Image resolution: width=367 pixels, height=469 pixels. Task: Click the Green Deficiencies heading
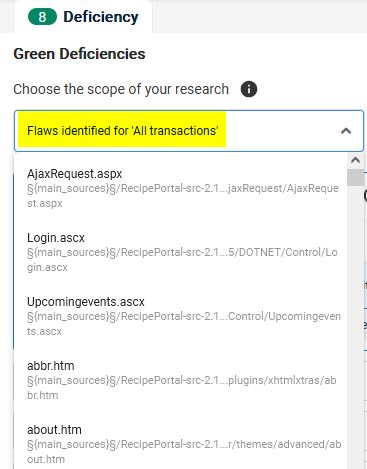pyautogui.click(x=79, y=54)
